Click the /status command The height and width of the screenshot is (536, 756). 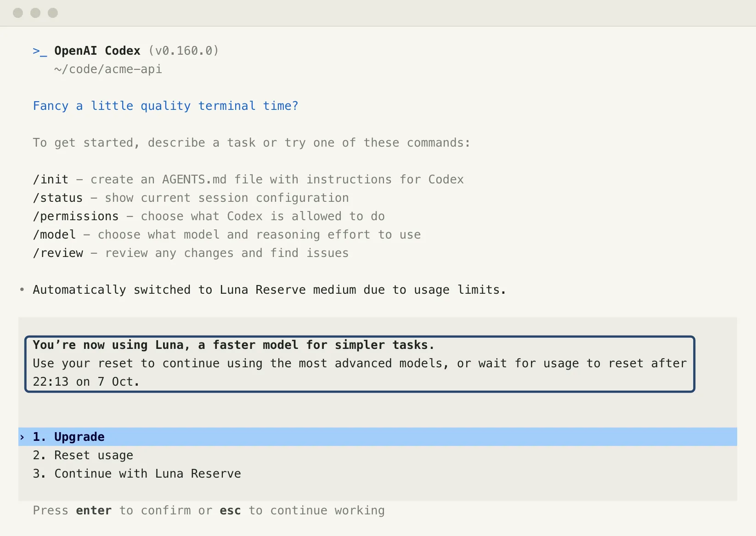tap(58, 198)
